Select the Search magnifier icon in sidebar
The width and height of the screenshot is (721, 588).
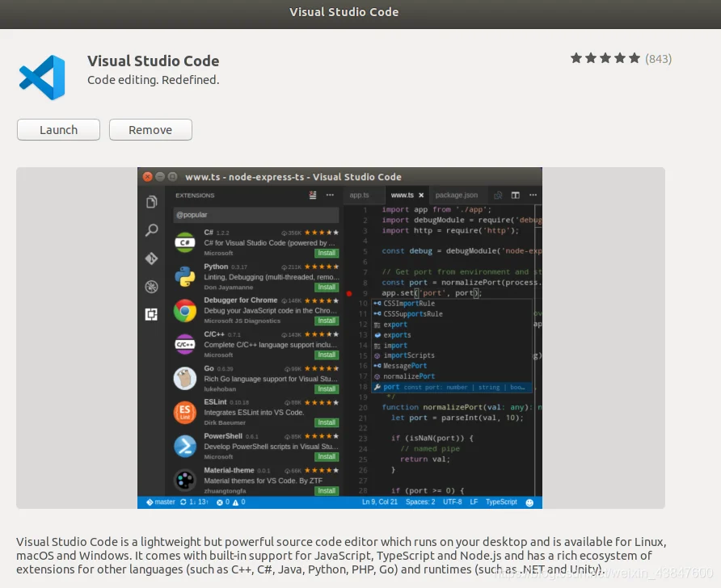click(x=151, y=229)
